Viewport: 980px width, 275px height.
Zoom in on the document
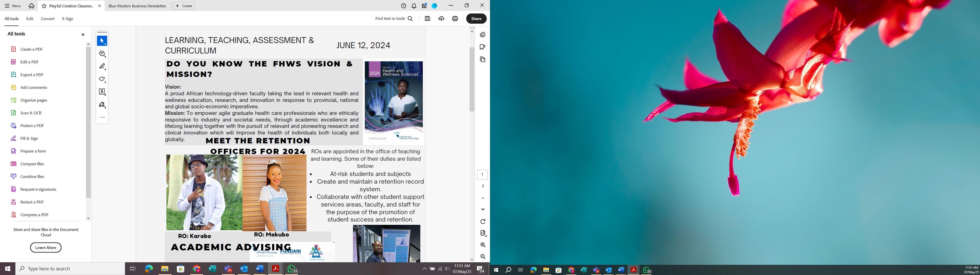(482, 245)
